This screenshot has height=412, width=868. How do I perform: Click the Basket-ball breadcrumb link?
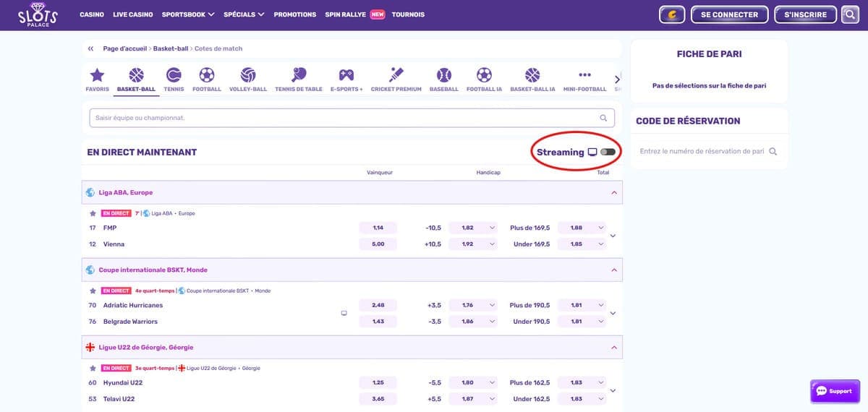coord(171,48)
